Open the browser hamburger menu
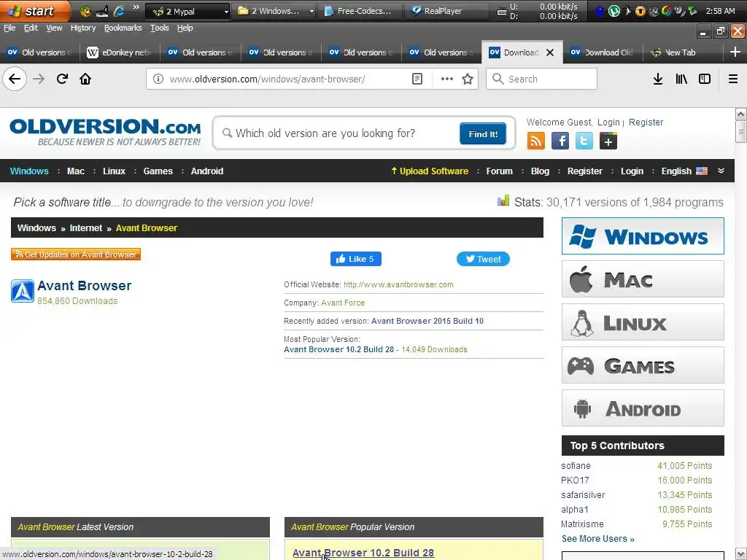 pos(732,79)
